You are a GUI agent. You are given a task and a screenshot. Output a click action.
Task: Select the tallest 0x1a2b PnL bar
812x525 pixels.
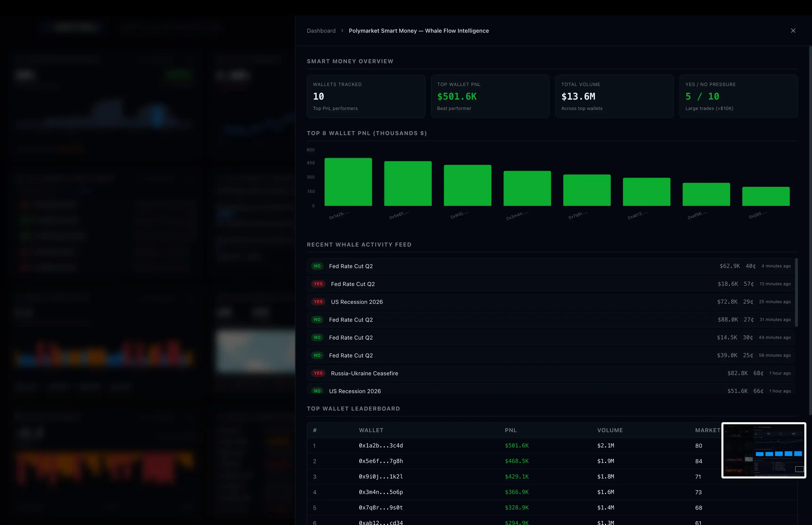click(x=348, y=182)
